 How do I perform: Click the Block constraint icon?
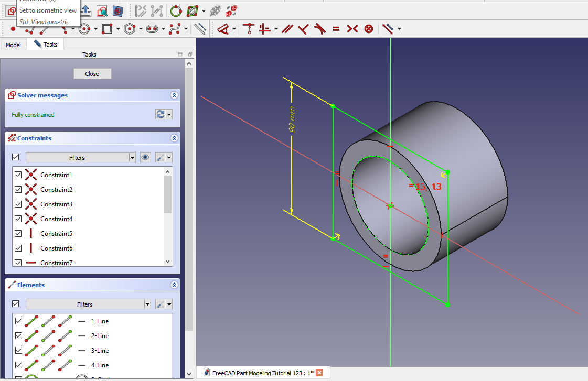tap(369, 29)
